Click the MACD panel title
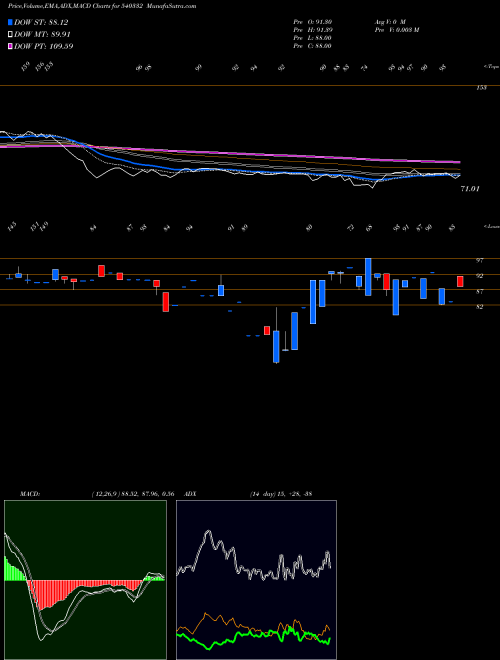This screenshot has height=660, width=500. pyautogui.click(x=29, y=493)
